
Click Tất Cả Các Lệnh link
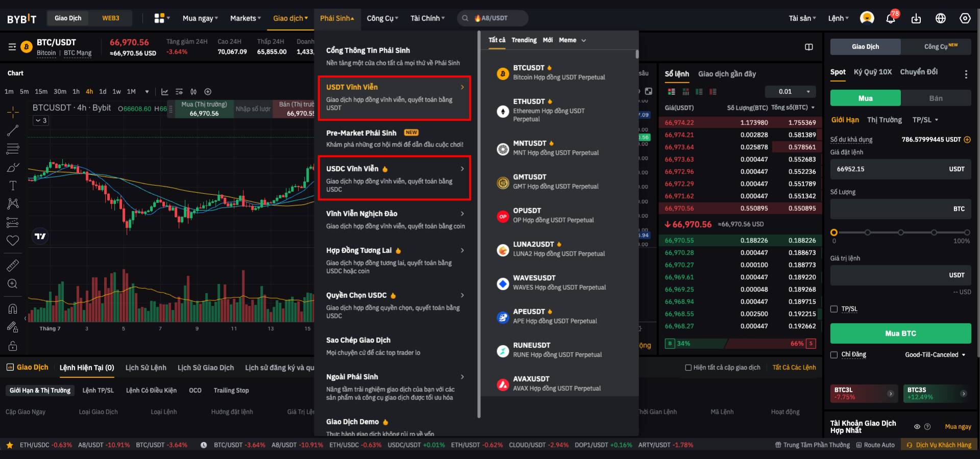pos(794,368)
